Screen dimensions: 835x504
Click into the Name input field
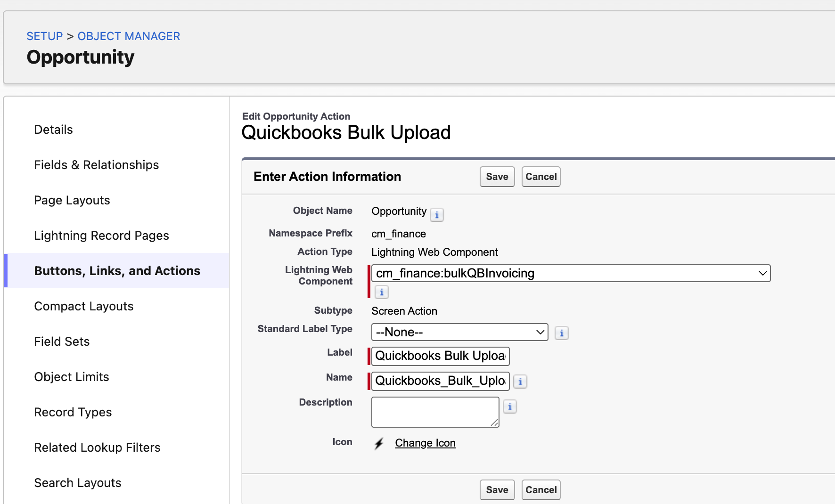[441, 381]
